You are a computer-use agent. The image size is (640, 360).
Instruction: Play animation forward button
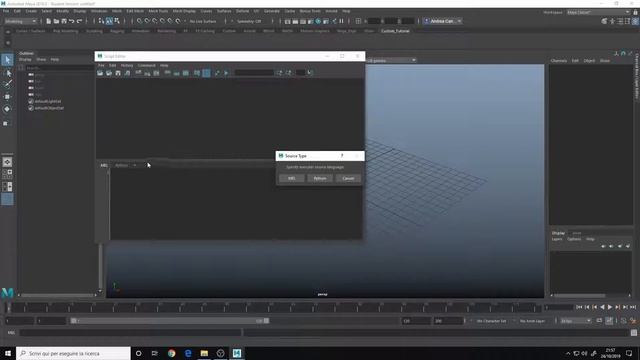[x=610, y=307]
